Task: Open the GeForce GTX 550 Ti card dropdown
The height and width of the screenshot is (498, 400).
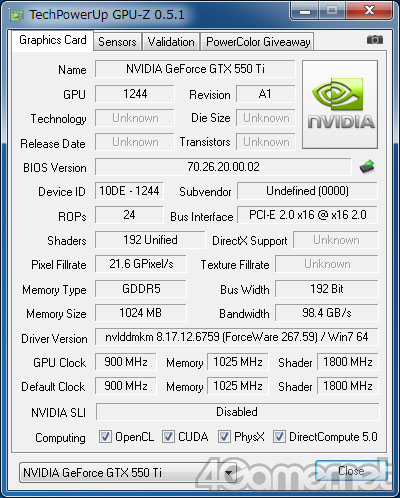Action: (x=128, y=472)
